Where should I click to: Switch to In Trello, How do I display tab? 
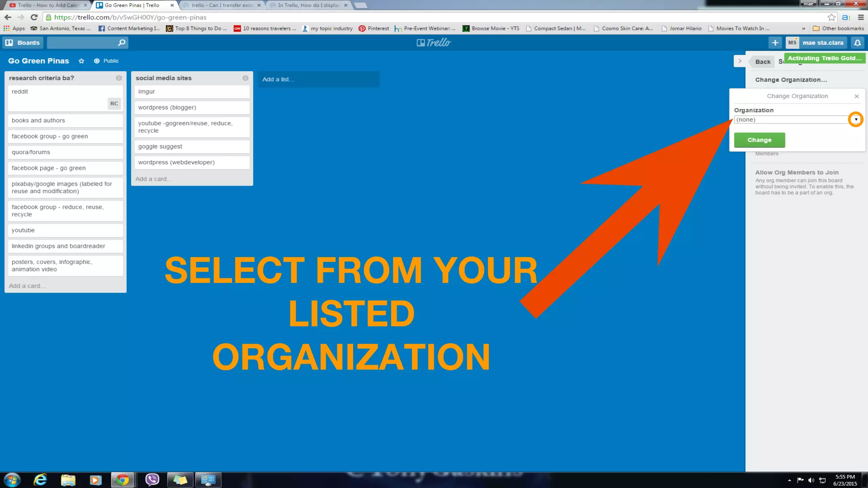pos(309,5)
